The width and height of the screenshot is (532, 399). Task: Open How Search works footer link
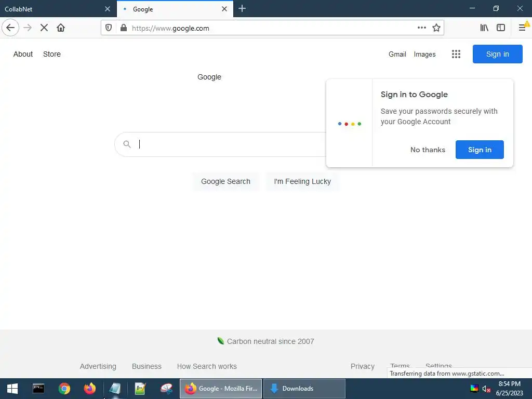pos(207,366)
